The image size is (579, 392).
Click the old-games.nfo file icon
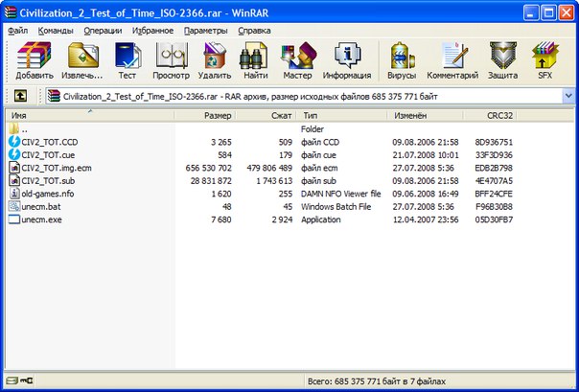(x=14, y=194)
